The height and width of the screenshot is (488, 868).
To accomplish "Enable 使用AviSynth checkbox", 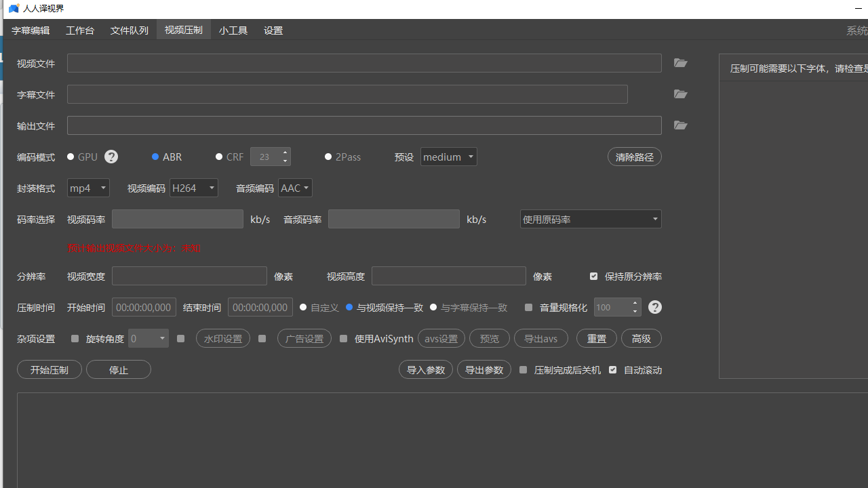I will pyautogui.click(x=343, y=338).
